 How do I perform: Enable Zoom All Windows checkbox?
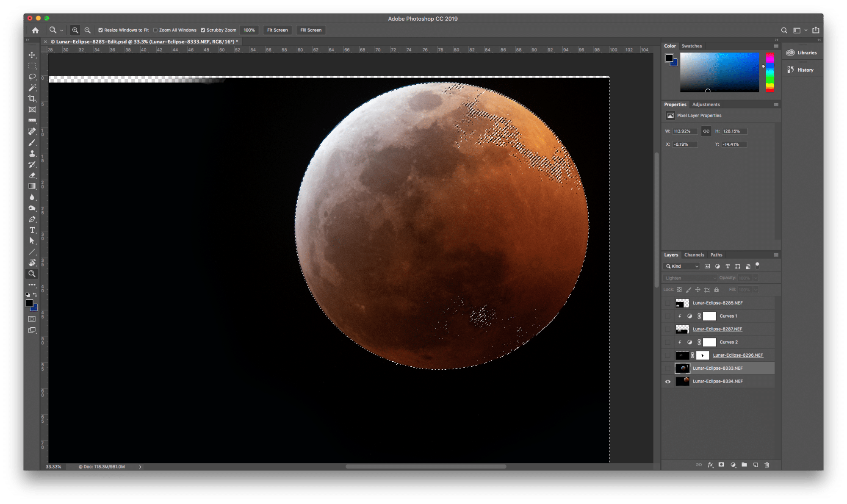tap(155, 30)
